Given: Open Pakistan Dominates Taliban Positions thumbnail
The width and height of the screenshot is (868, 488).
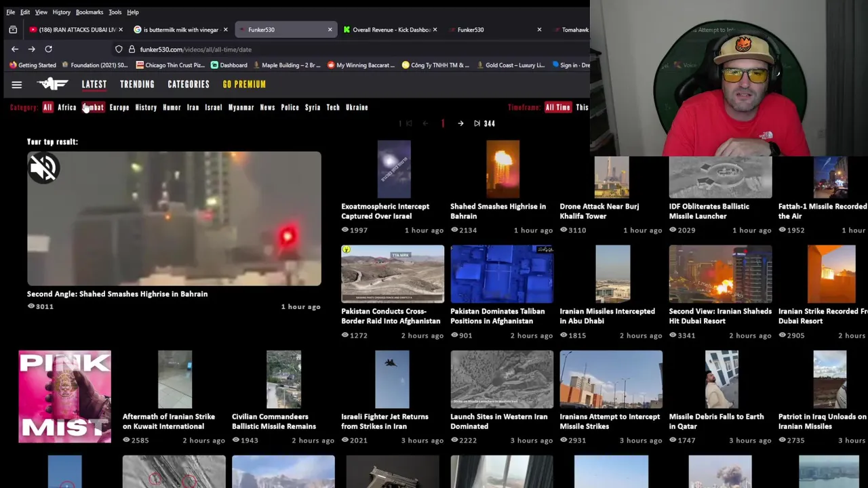Looking at the screenshot, I should coord(502,274).
